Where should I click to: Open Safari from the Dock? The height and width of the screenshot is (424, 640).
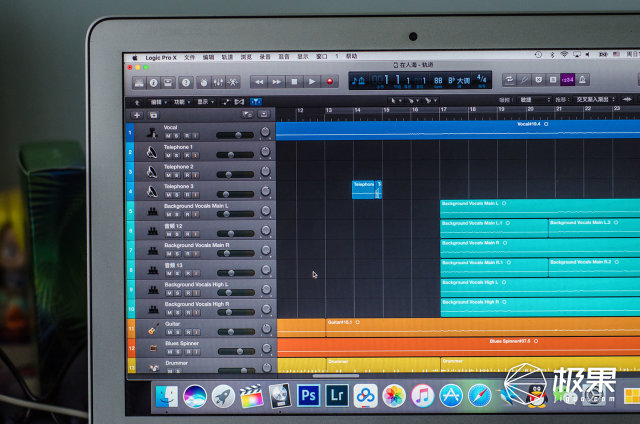click(x=480, y=395)
